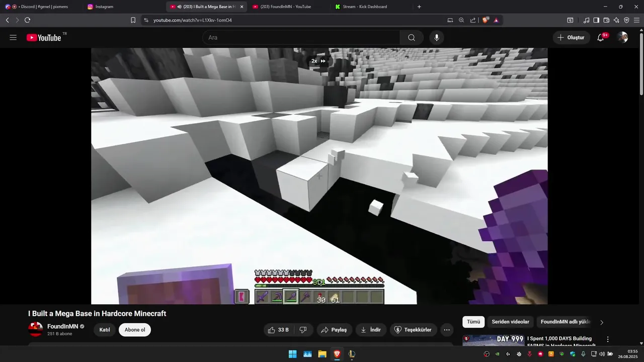Open the YouTube notifications bell
This screenshot has width=644, height=362.
(x=601, y=38)
